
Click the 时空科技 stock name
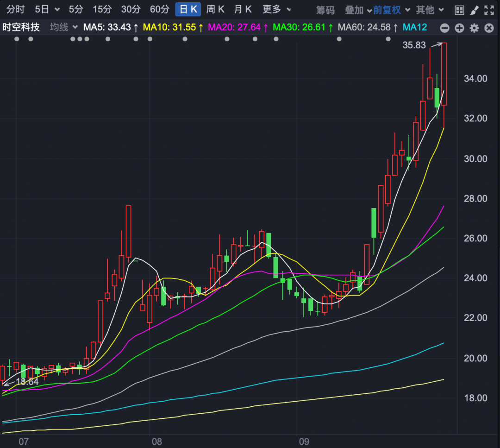(21, 28)
